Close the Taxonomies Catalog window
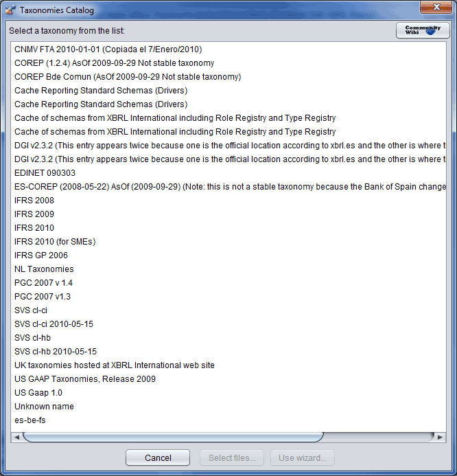 point(436,7)
